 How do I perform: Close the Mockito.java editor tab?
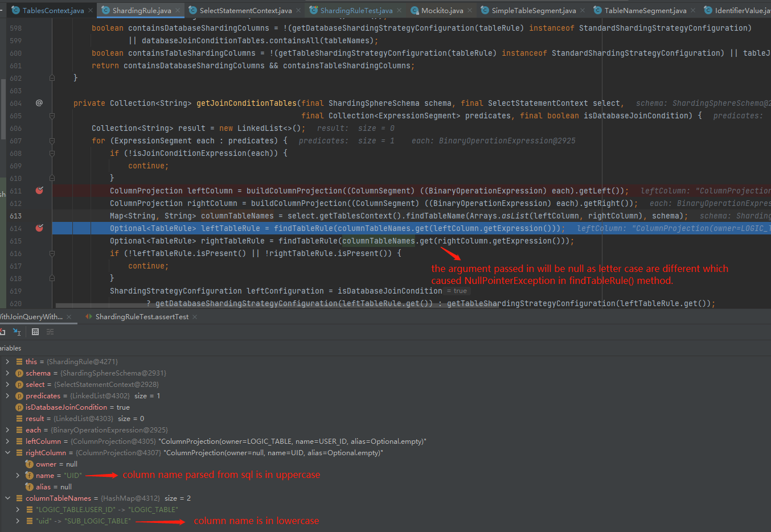470,10
